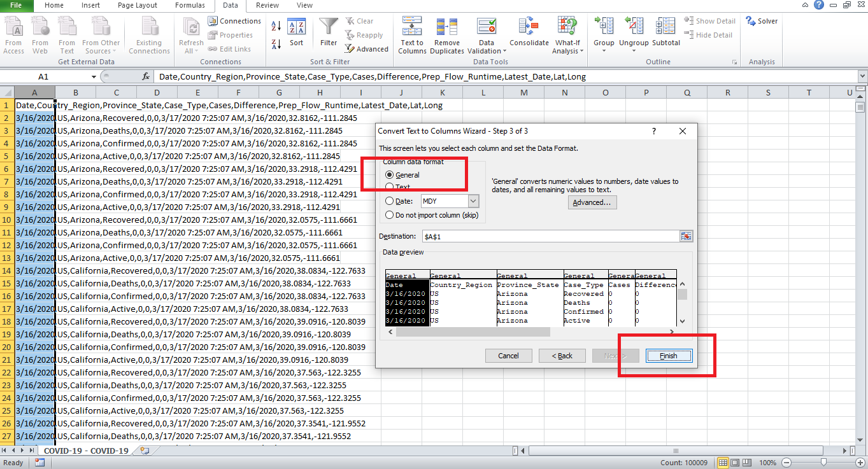This screenshot has width=868, height=469.
Task: Click the Advanced... button in wizard
Action: tap(592, 202)
